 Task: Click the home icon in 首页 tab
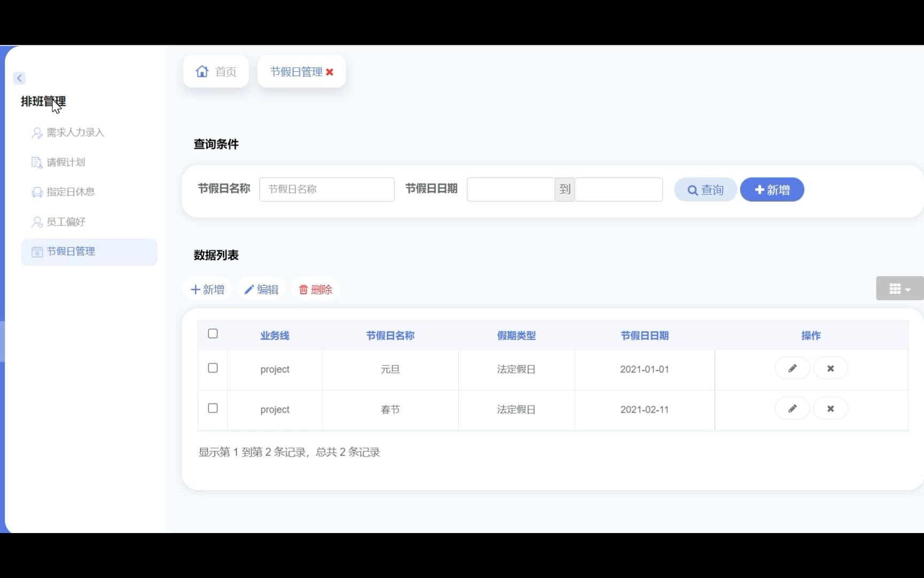(x=202, y=71)
